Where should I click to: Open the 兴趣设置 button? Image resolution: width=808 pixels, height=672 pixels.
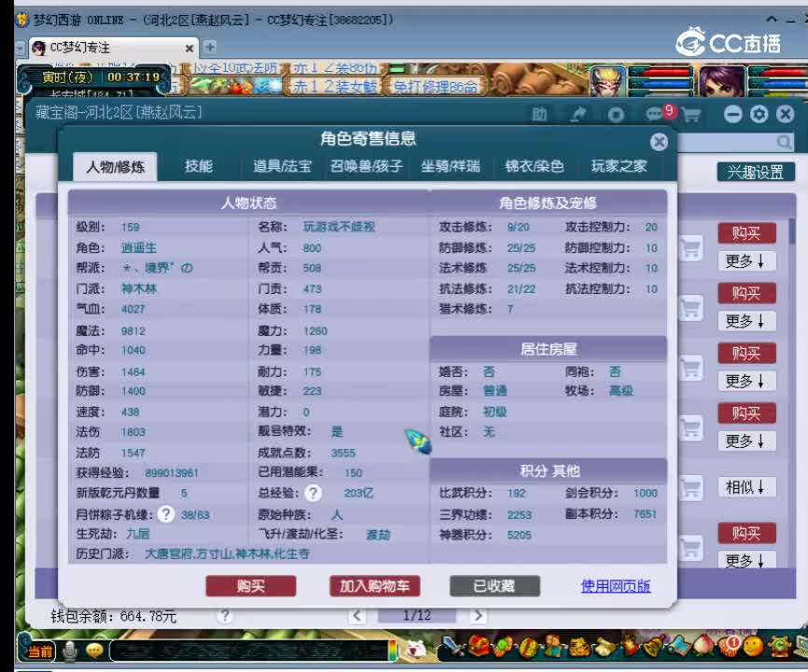pyautogui.click(x=756, y=172)
